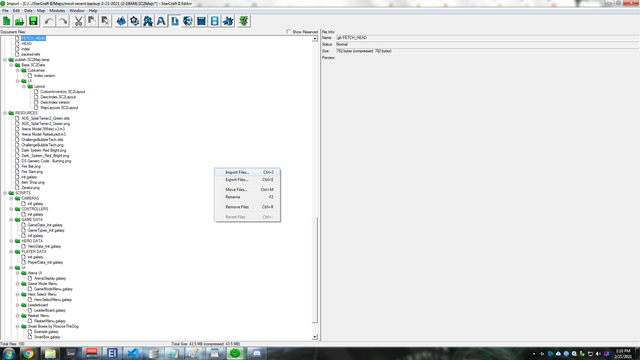Image resolution: width=640 pixels, height=360 pixels.
Task: Click the blue starburst module icon
Action: point(228,21)
